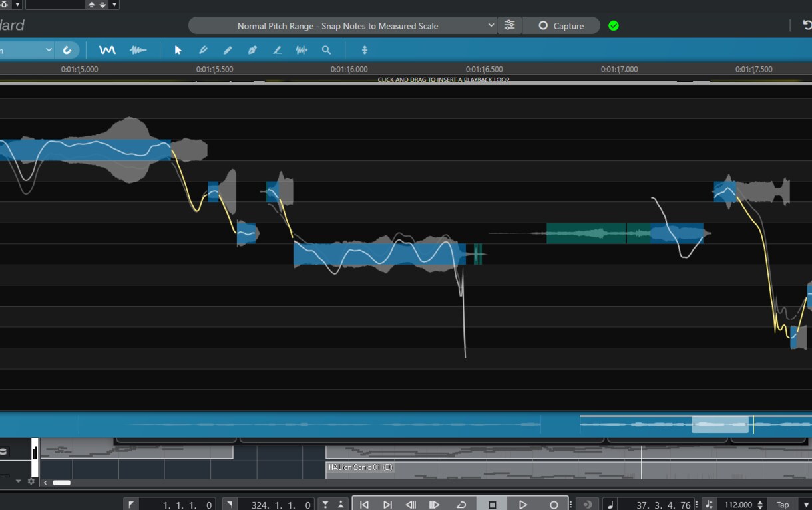812x510 pixels.
Task: Activate the note split tool
Action: (302, 50)
